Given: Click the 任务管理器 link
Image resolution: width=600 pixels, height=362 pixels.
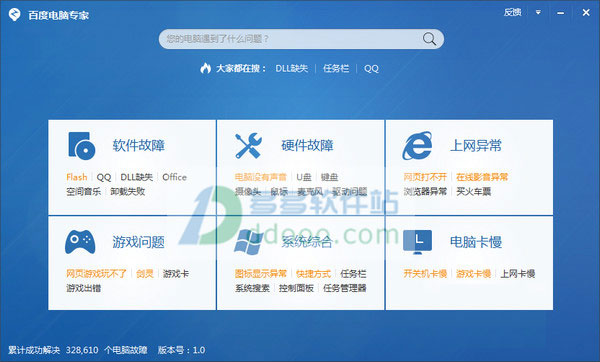Looking at the screenshot, I should [345, 288].
